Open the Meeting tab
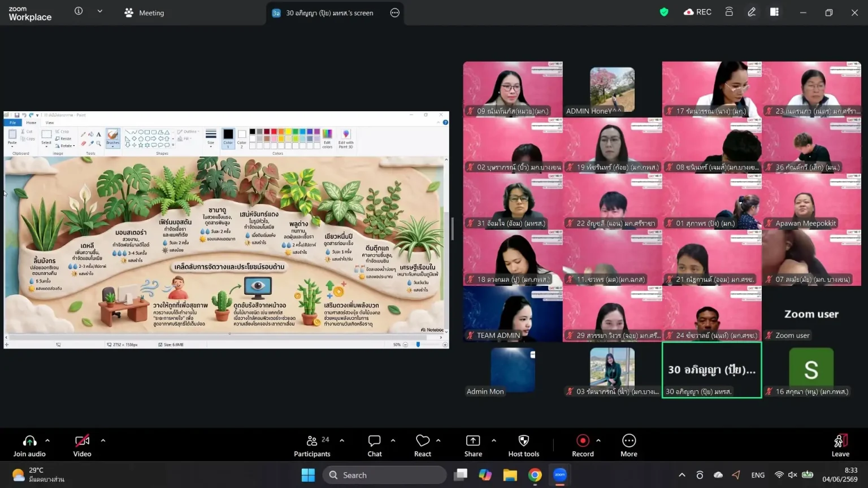Viewport: 868px width, 488px height. 144,12
